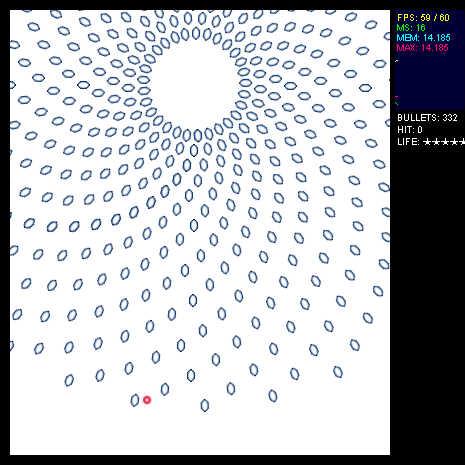Image resolution: width=465 pixels, height=465 pixels.
Task: Click the dark blue stats graph panel
Action: (430, 60)
